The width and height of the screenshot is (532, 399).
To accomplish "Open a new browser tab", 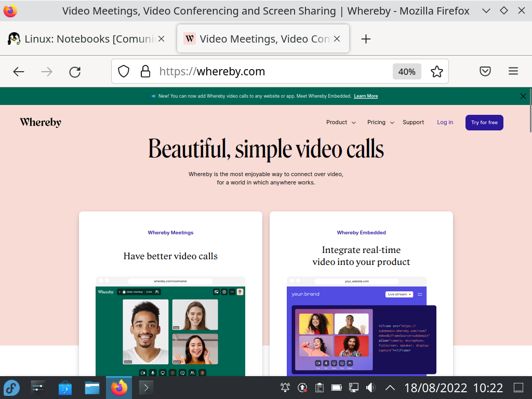I will coord(366,39).
